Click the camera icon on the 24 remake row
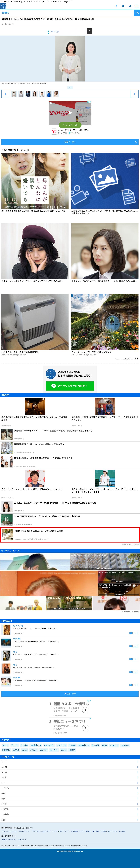Image resolution: width=140 pixels, height=868 pixels. click(x=131, y=672)
